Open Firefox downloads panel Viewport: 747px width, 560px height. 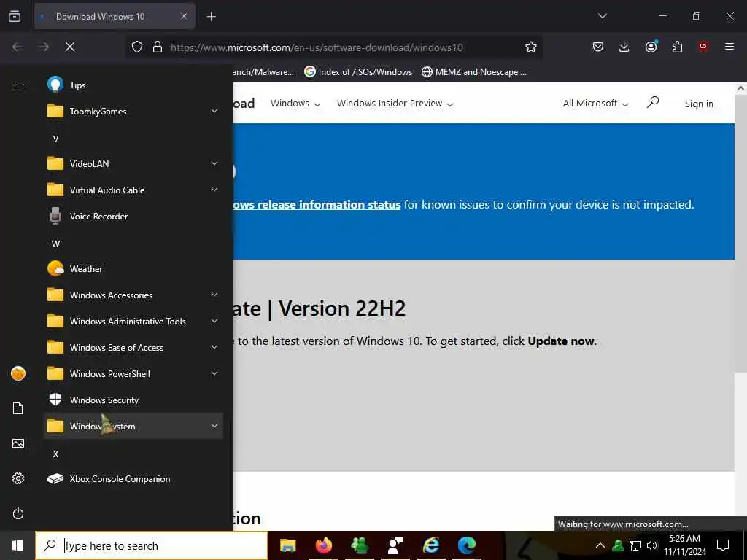pyautogui.click(x=624, y=47)
